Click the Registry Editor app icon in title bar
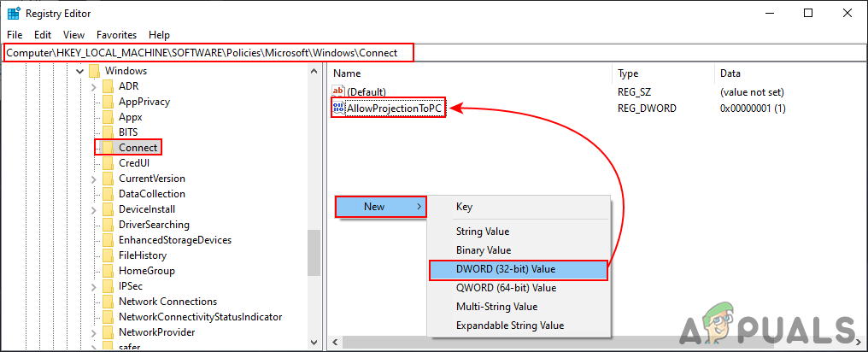Viewport: 868px width, 352px height. 14,14
